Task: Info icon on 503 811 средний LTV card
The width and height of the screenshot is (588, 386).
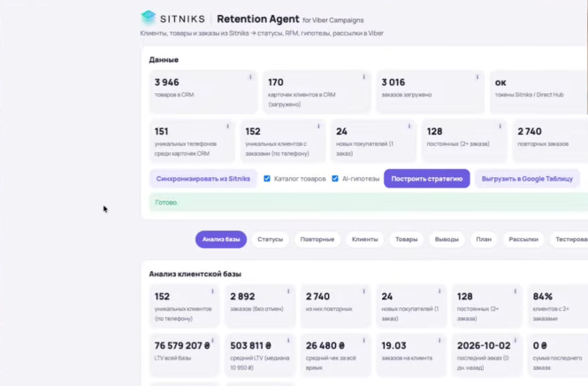Action: [x=288, y=341]
